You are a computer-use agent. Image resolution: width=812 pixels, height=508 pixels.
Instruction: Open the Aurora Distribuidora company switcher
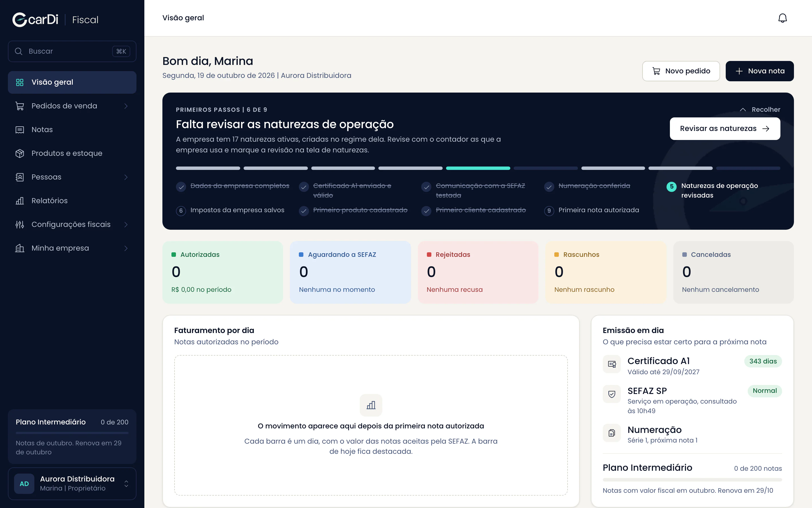tap(72, 484)
